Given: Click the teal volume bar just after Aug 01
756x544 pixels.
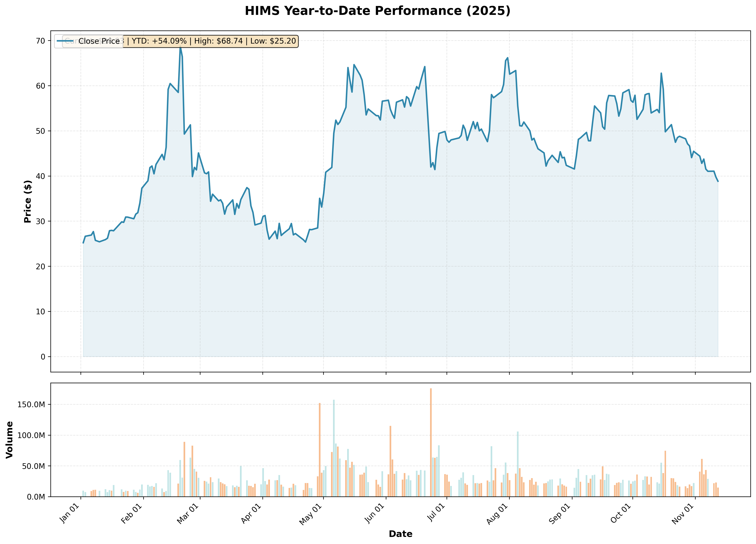Looking at the screenshot, I should (x=518, y=464).
